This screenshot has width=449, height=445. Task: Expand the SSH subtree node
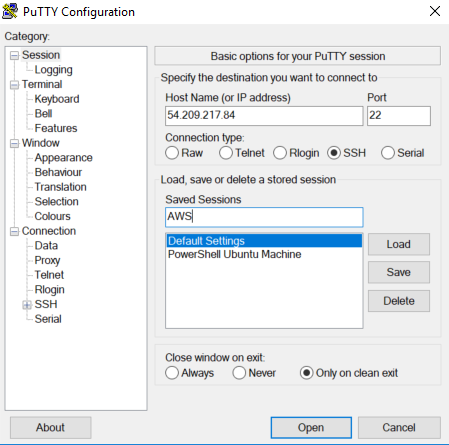[27, 305]
